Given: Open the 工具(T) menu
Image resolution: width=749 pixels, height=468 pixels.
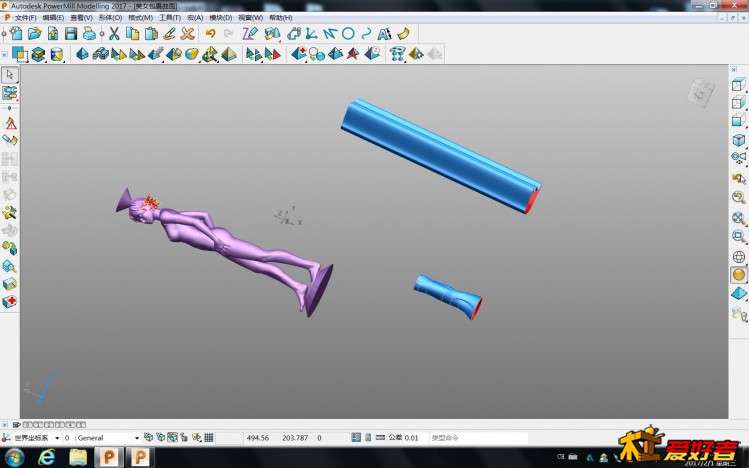Looking at the screenshot, I should point(170,18).
